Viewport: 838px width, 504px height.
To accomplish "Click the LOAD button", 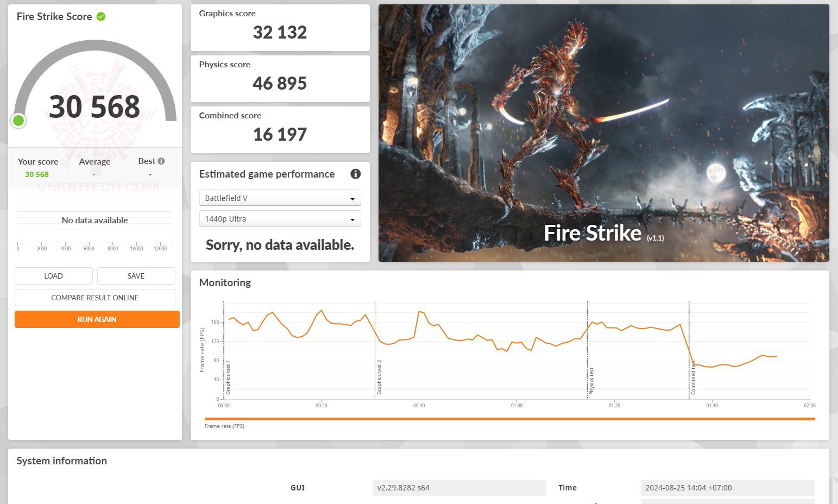I will coord(53,276).
